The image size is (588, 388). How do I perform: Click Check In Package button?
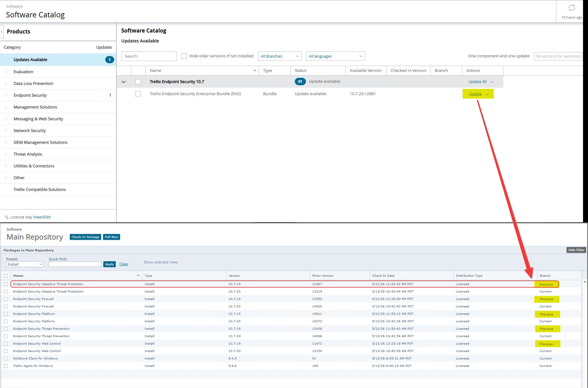click(x=85, y=237)
